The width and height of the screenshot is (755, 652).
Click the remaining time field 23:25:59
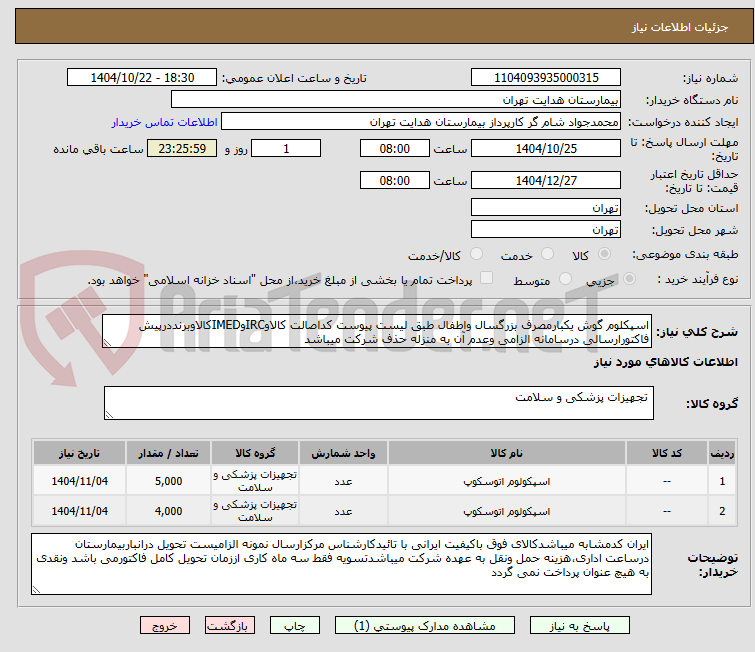182,148
